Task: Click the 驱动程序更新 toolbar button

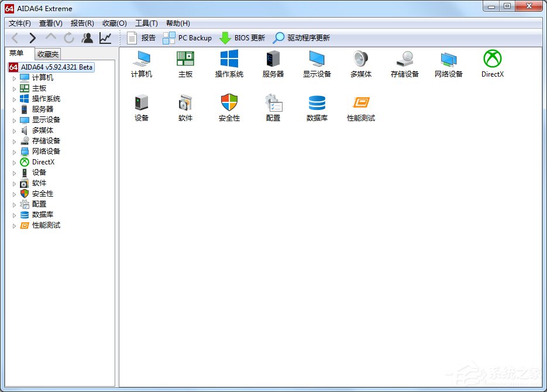Action: (304, 37)
